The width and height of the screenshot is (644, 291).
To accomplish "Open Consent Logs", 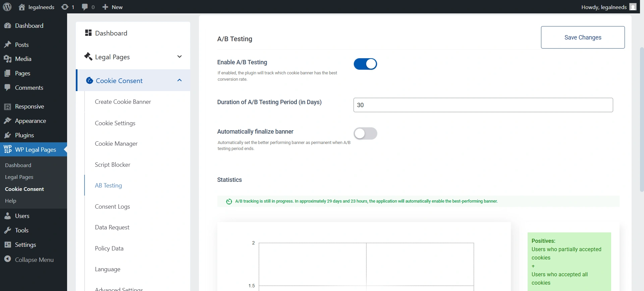I will tap(112, 207).
